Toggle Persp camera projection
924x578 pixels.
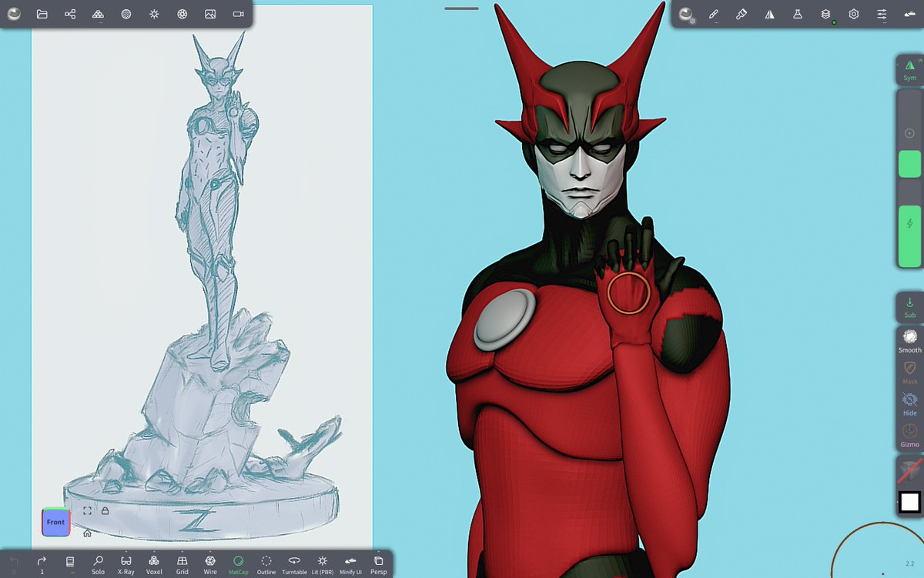pos(378,564)
